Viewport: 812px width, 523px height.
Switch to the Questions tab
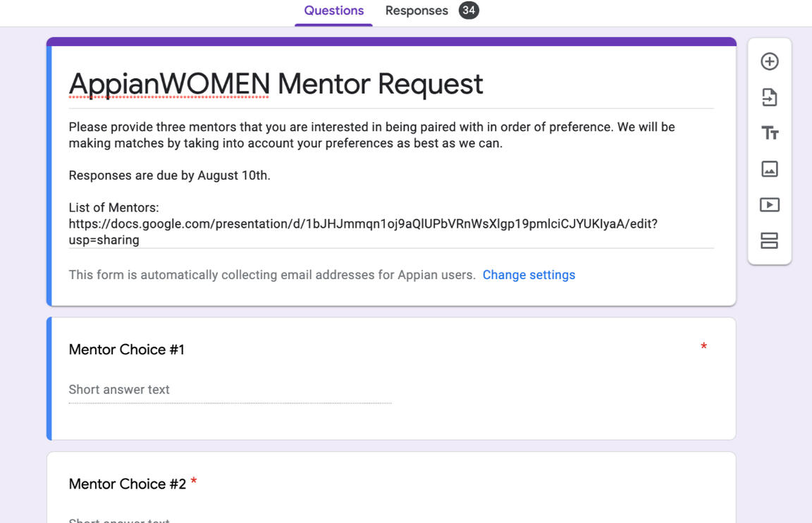pos(333,11)
